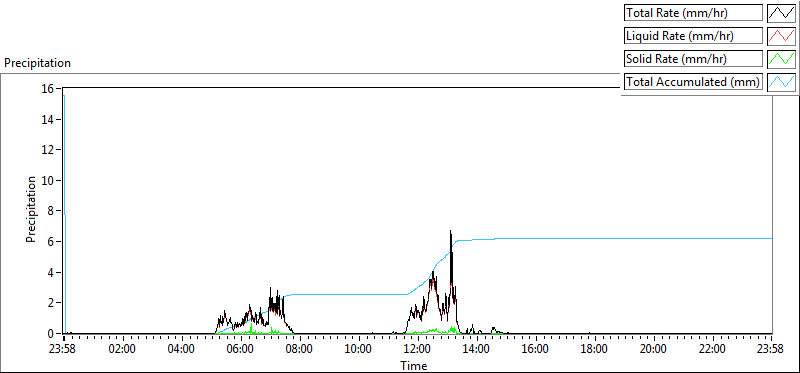Click the 4 value on the Y axis

tap(51, 272)
